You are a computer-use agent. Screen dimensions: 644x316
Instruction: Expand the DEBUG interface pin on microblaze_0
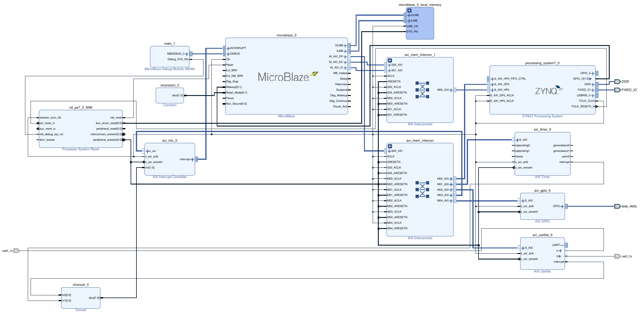coord(228,54)
